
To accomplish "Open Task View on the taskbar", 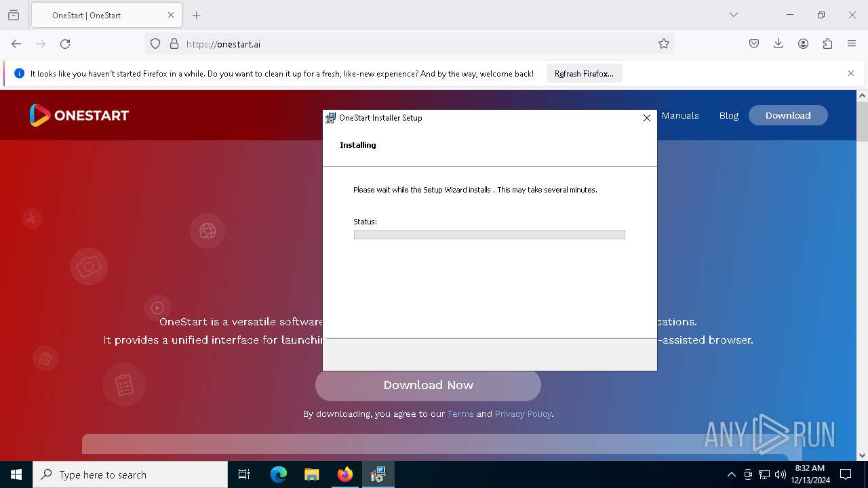I will point(244,474).
